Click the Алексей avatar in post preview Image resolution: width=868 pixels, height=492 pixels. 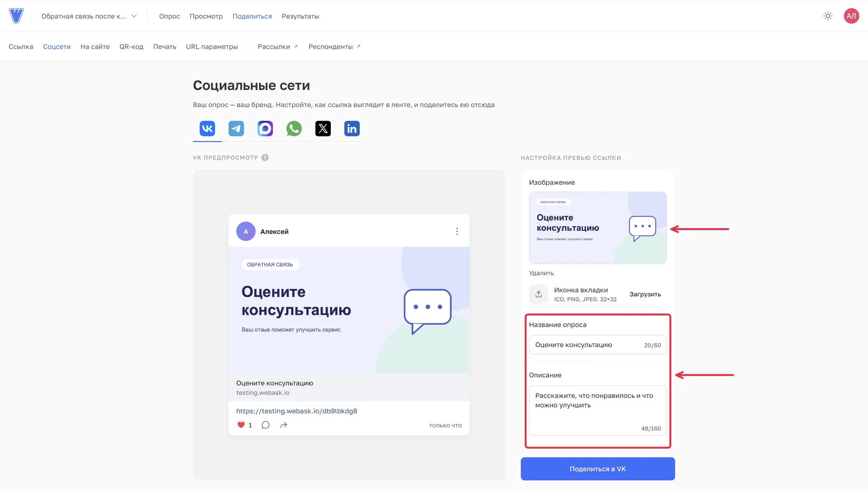[246, 232]
